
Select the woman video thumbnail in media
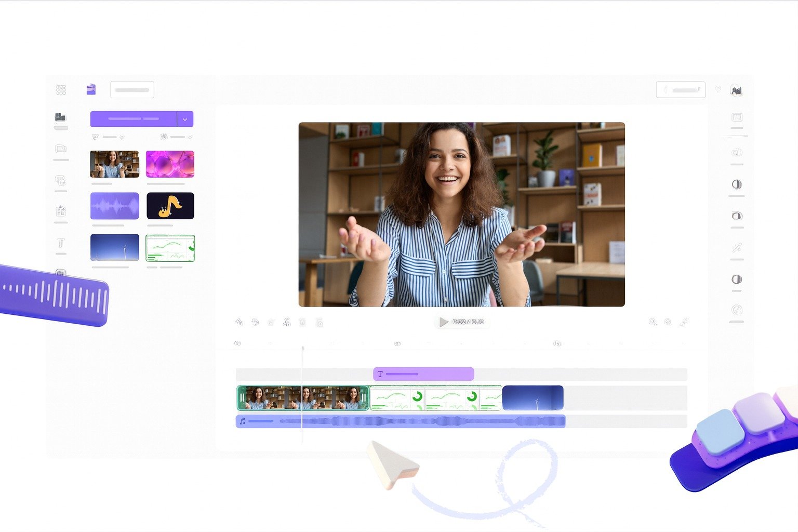115,164
